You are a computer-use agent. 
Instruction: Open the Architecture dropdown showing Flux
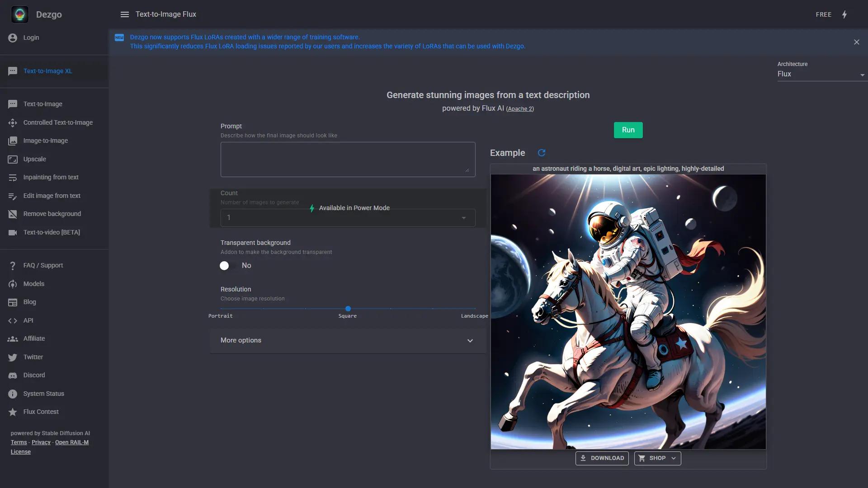(x=821, y=74)
